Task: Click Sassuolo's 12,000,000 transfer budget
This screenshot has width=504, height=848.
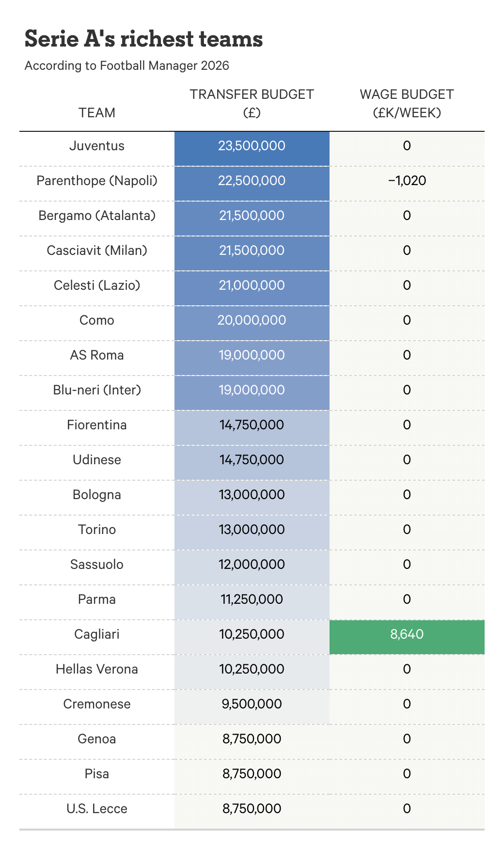Action: (x=252, y=565)
